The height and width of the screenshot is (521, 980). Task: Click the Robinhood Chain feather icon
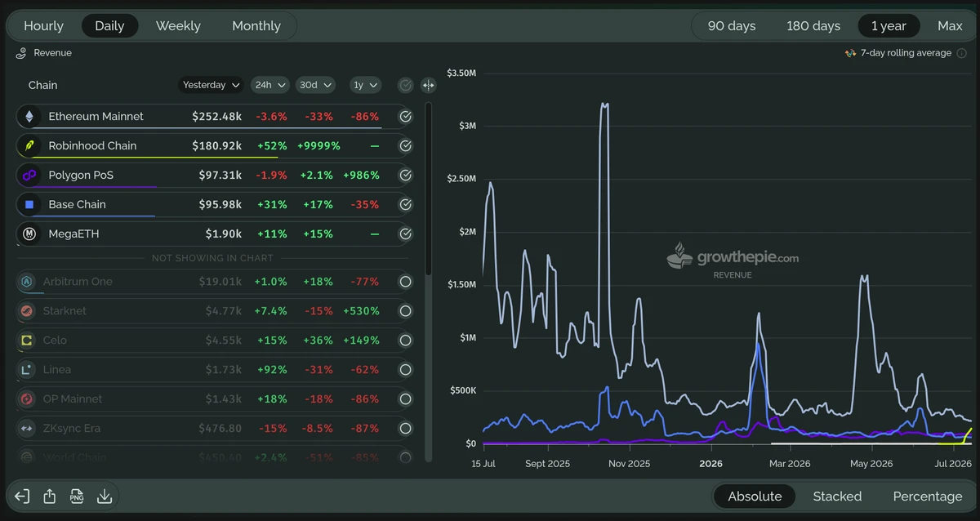pyautogui.click(x=29, y=146)
